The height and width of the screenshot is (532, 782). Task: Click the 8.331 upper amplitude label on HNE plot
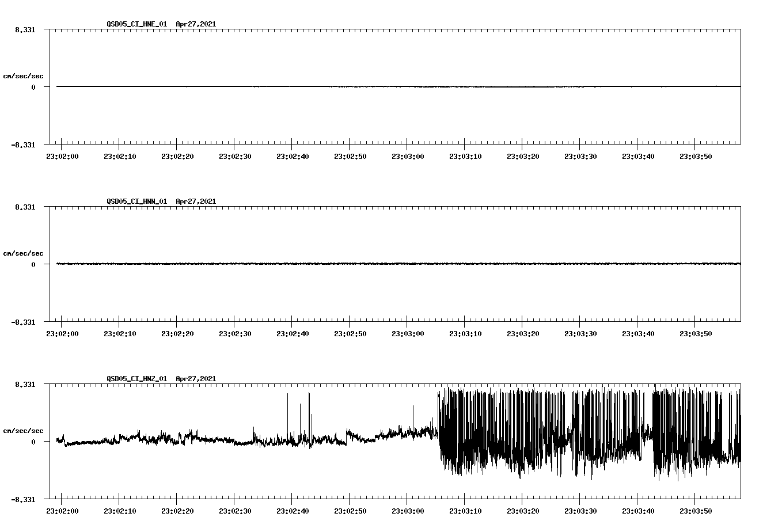click(x=25, y=29)
